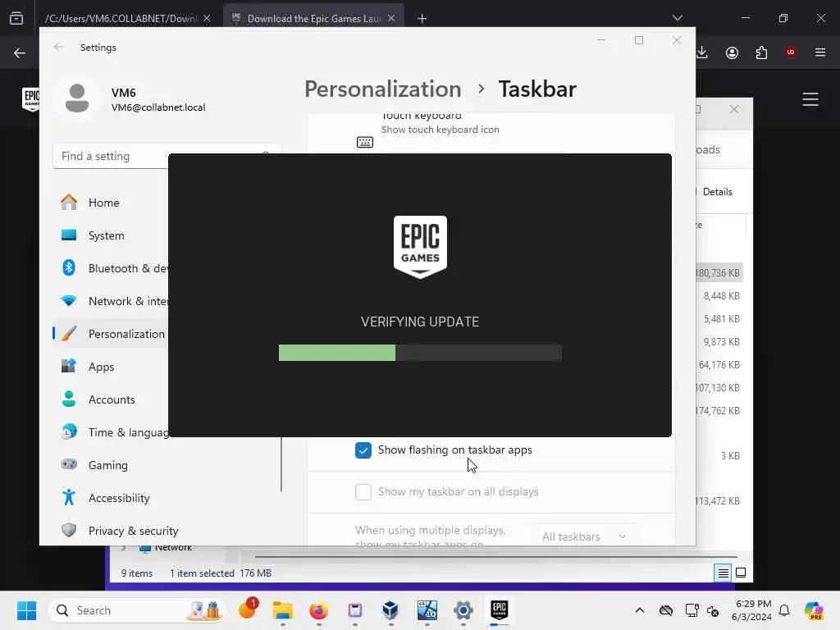Click the Verifying Update progress bar
Screen dimensions: 840x630
pos(420,353)
